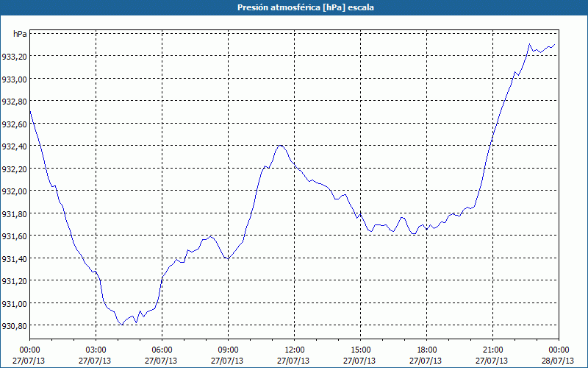
Task: Click the 933,00 y-axis label
Action: point(14,79)
